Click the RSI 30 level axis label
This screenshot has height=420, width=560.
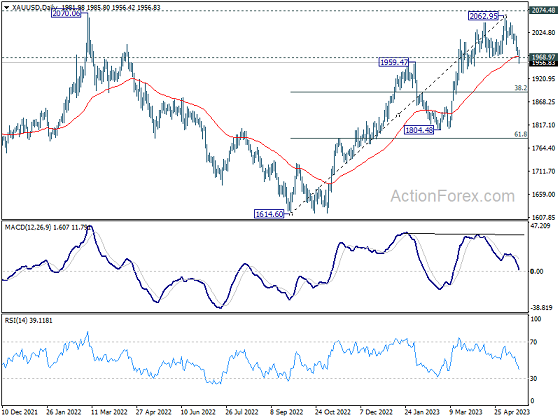click(534, 379)
